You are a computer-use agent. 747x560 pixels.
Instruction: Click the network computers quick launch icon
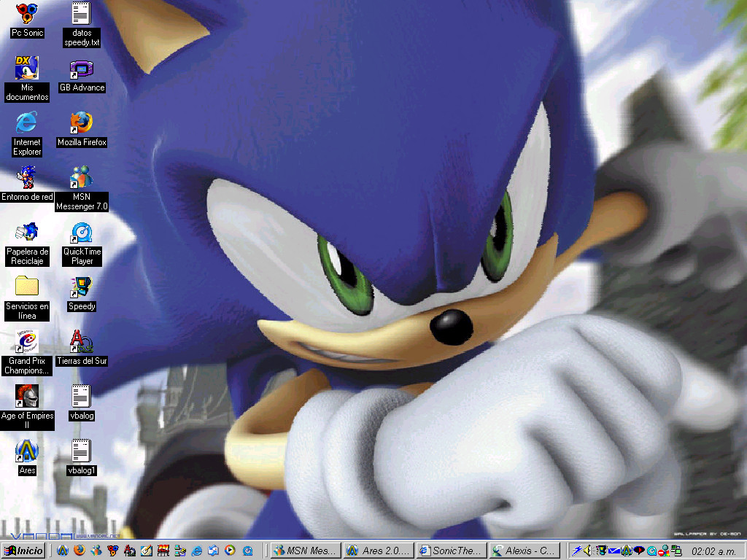(x=180, y=551)
